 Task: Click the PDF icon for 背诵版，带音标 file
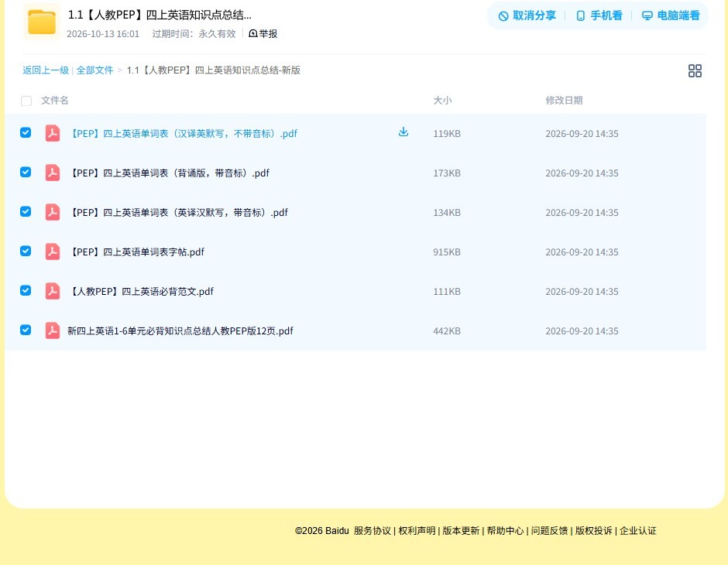(53, 173)
